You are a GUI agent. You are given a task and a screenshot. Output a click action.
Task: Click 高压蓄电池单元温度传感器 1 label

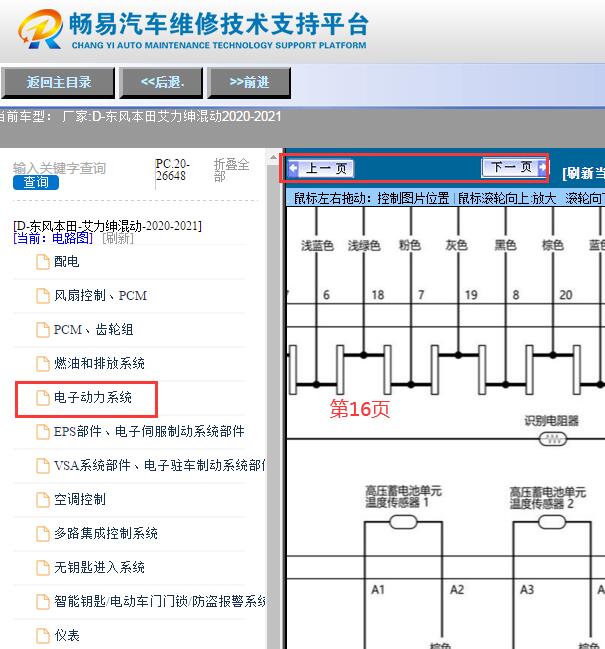coord(403,497)
